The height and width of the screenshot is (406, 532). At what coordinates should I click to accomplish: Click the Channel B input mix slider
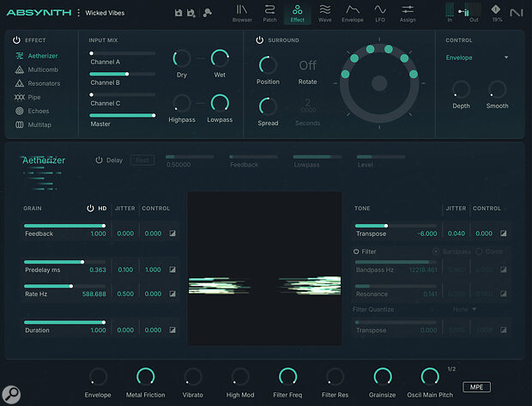123,74
